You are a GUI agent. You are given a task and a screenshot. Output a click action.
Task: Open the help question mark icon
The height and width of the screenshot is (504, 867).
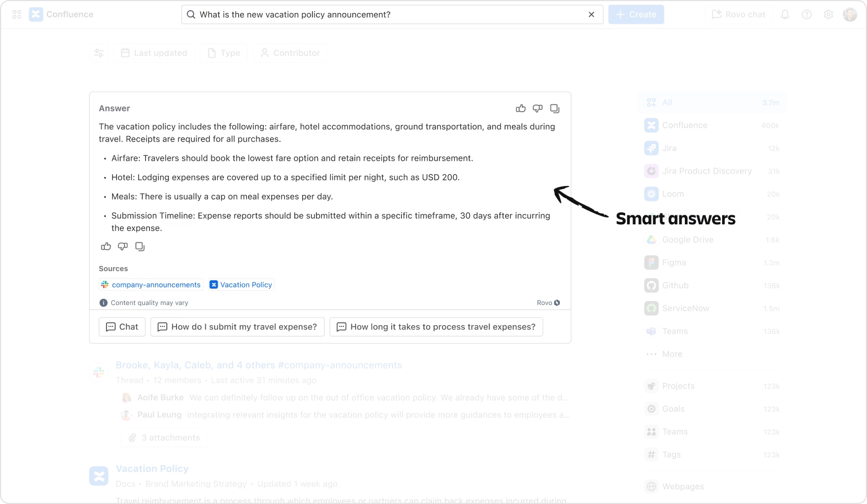pyautogui.click(x=807, y=15)
